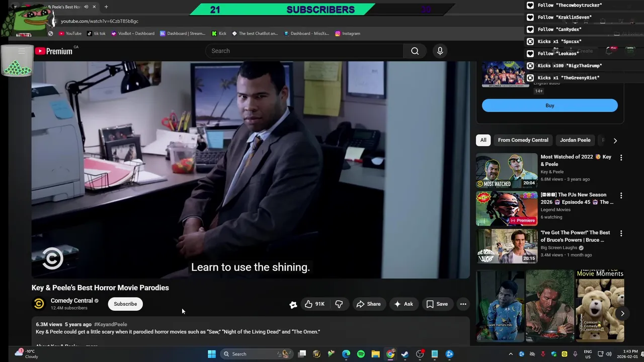
Task: Open the Ted Movie Moments short
Action: [600, 306]
